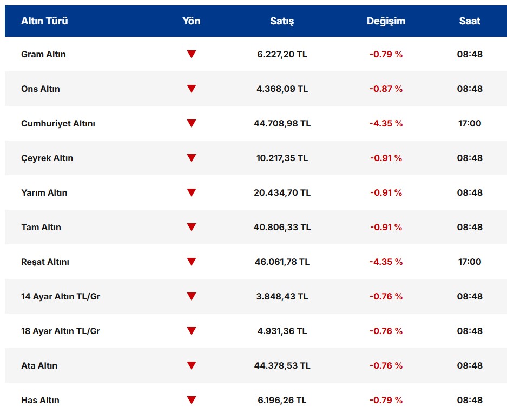Click the Tam Altın direction arrow
This screenshot has height=420, width=507.
pos(191,227)
